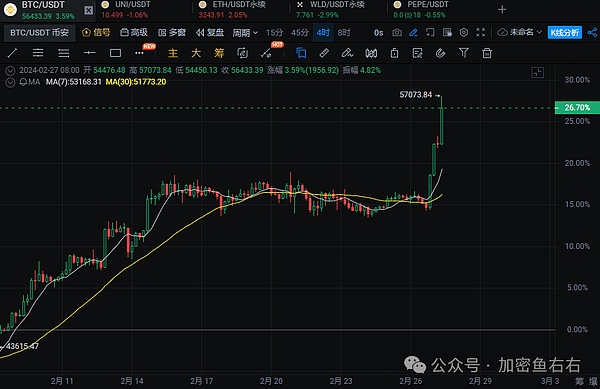Screen dimensions: 600x389
Task: Open more drawing tools ellipsis
Action: [x=139, y=53]
